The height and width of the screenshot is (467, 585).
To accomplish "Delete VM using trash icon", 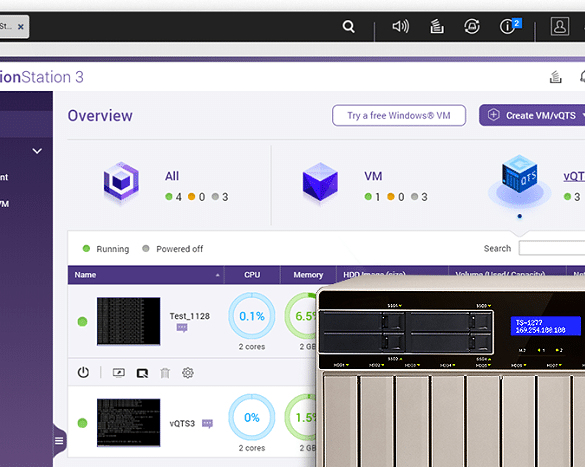I will (165, 373).
